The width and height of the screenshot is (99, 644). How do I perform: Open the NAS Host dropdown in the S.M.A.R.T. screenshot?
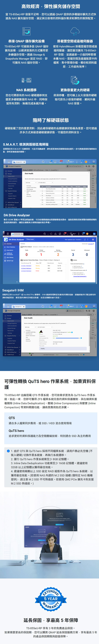[x=31, y=183]
